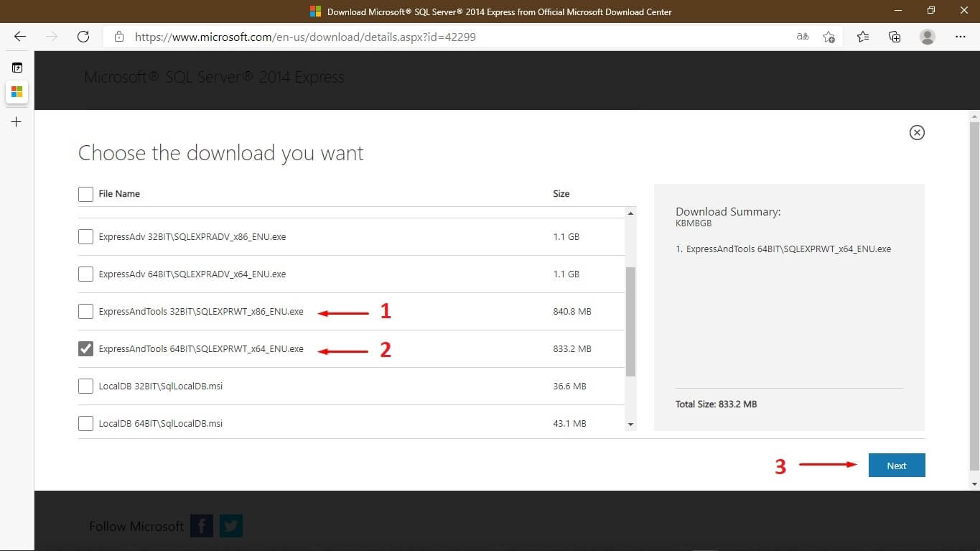Click the file list scroll up arrow
Screen dimensions: 980x551
tap(631, 213)
